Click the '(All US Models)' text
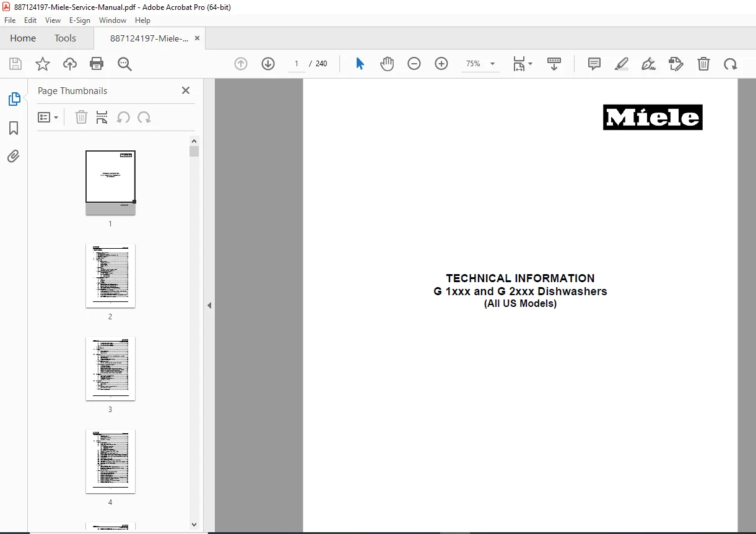The width and height of the screenshot is (756, 534). point(520,304)
